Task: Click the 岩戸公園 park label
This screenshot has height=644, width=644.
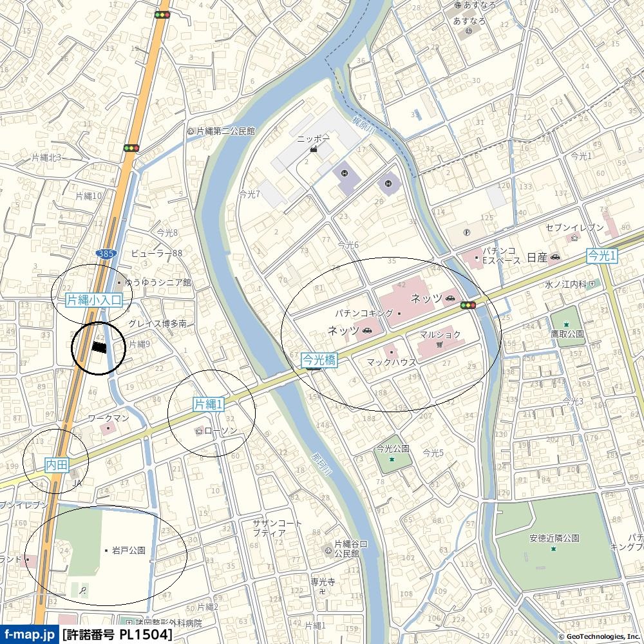Action: (129, 550)
